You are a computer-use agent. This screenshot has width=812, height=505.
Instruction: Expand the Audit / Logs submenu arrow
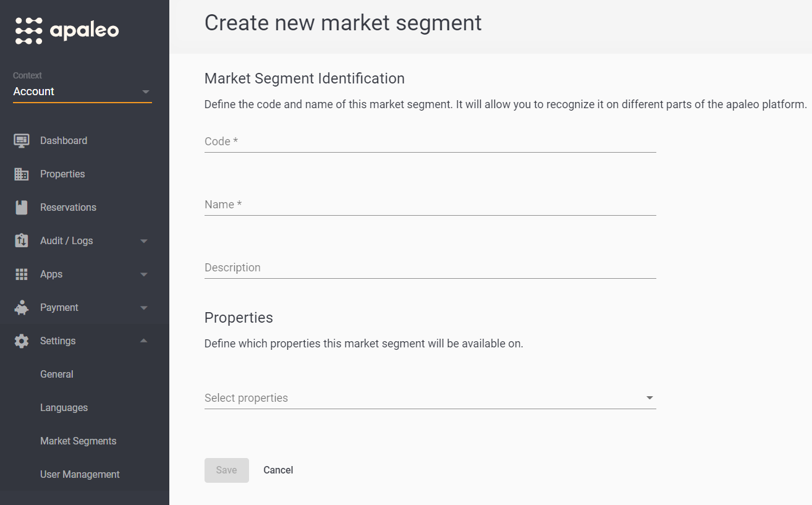tap(144, 241)
